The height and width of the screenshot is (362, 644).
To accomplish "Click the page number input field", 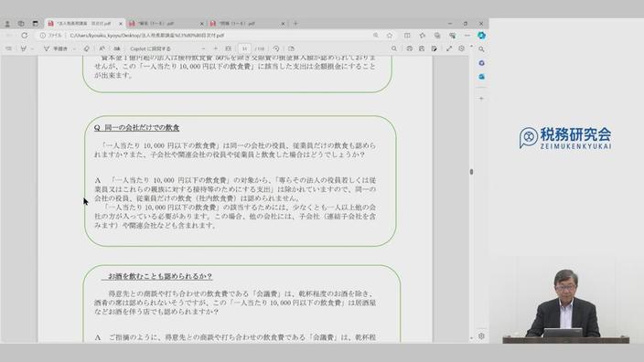I will [244, 48].
